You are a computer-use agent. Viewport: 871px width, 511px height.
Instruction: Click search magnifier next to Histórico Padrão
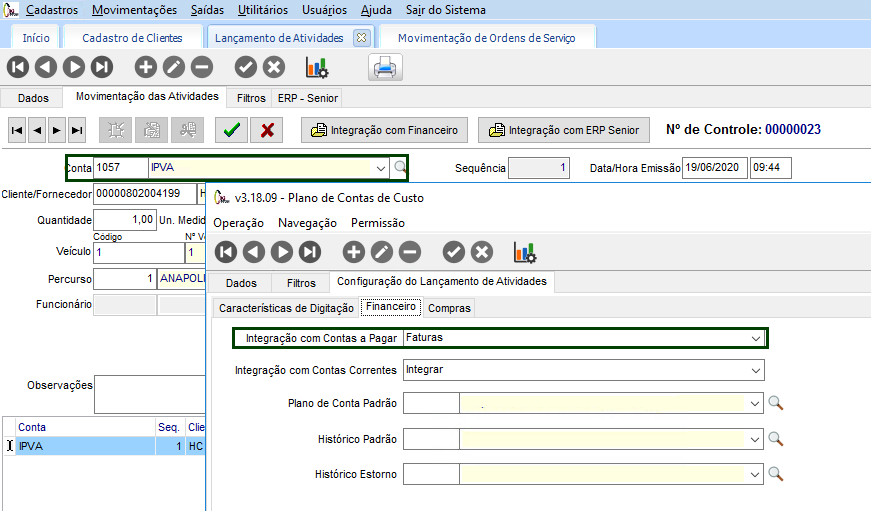(x=775, y=439)
